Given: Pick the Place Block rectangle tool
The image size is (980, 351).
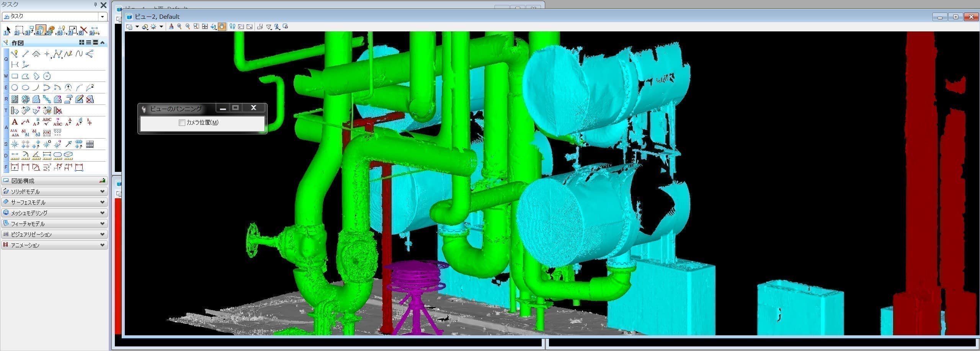Looking at the screenshot, I should coord(15,76).
